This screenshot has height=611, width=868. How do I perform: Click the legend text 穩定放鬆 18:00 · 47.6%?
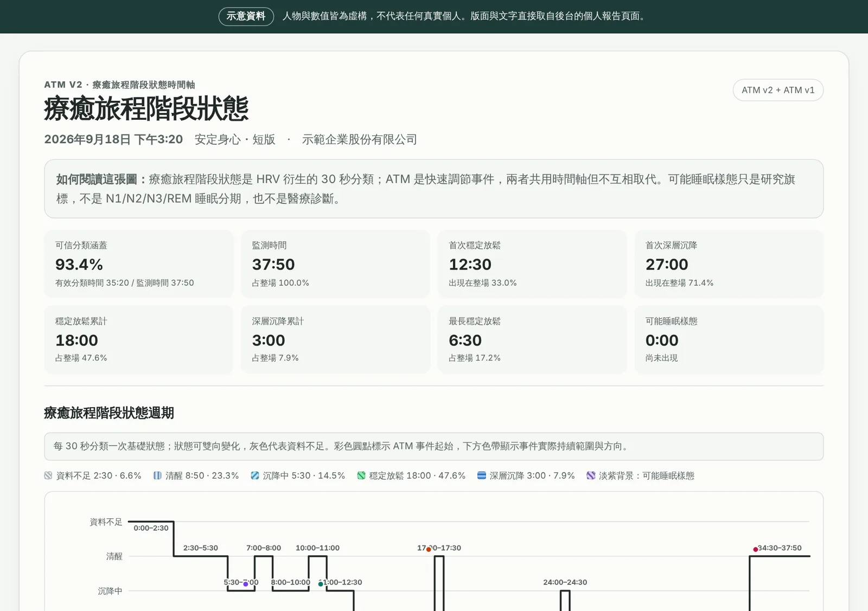(x=417, y=475)
